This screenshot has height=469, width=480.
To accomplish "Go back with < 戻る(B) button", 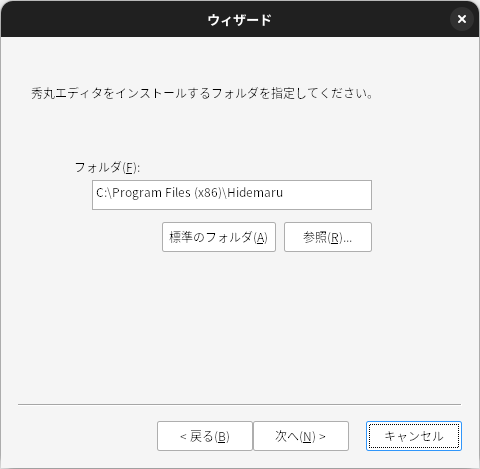I will [205, 436].
